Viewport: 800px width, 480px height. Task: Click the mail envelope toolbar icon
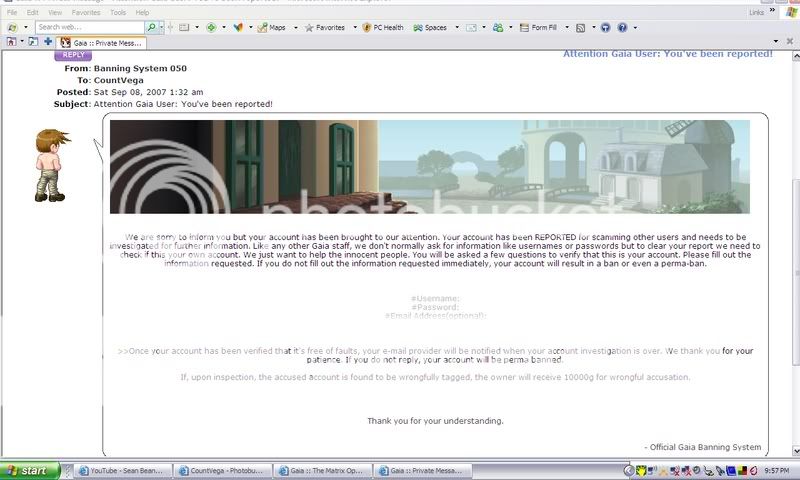(x=471, y=28)
